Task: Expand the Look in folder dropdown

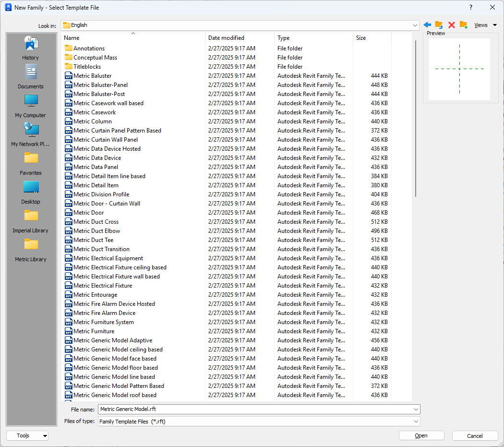Action: (x=415, y=25)
